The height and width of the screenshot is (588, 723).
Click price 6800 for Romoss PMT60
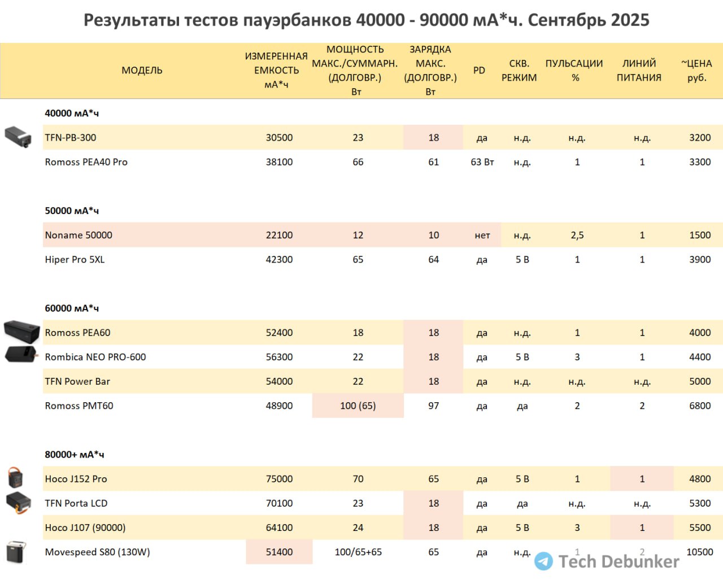(700, 406)
